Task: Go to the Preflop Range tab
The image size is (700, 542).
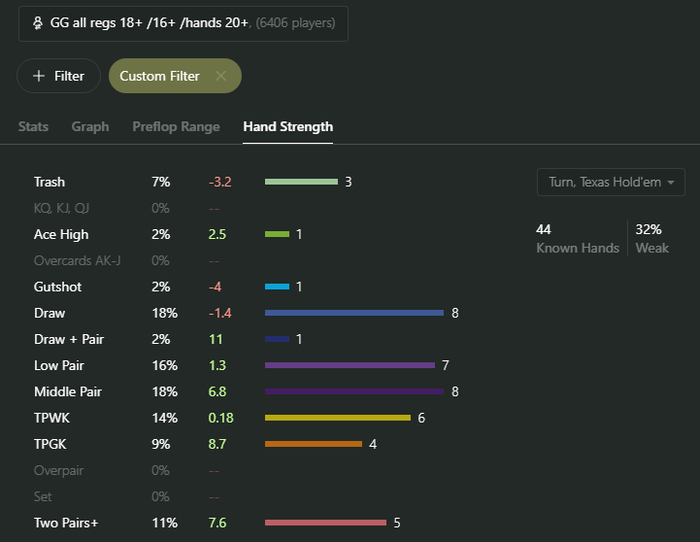Action: (176, 127)
